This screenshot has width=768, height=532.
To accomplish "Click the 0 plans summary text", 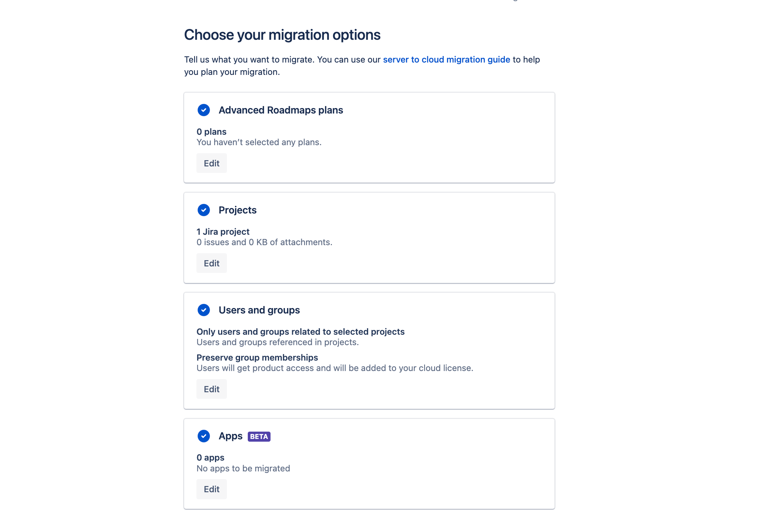I will point(211,132).
